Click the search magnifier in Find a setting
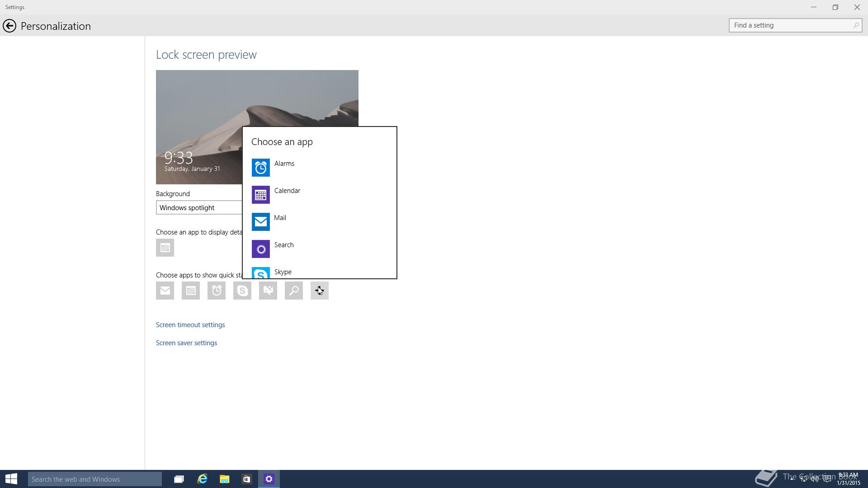This screenshot has height=488, width=868. (856, 25)
